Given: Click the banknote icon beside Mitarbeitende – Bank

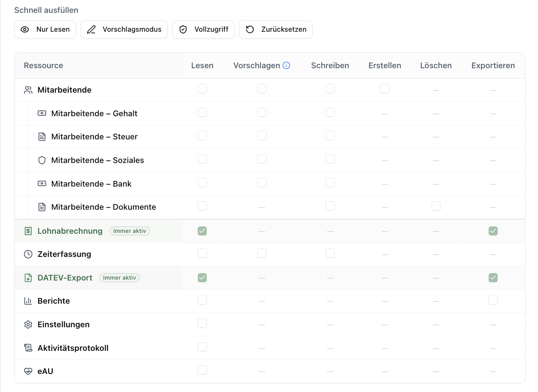Looking at the screenshot, I should click(42, 184).
